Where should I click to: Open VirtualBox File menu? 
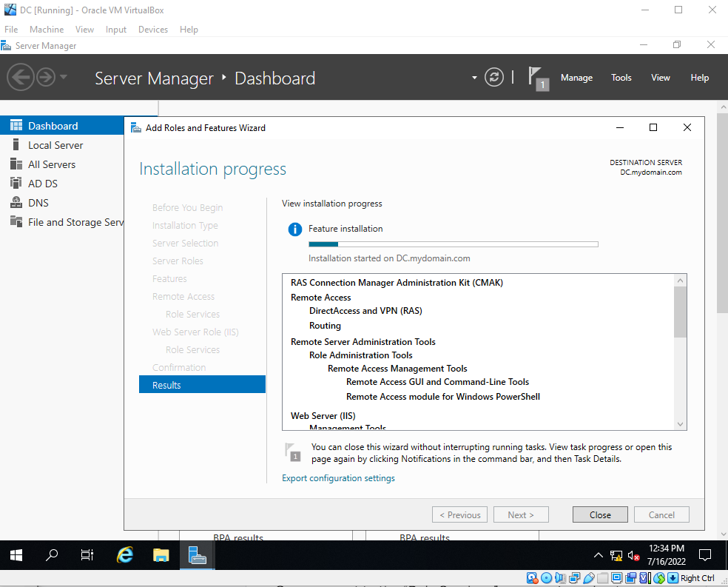click(x=11, y=30)
